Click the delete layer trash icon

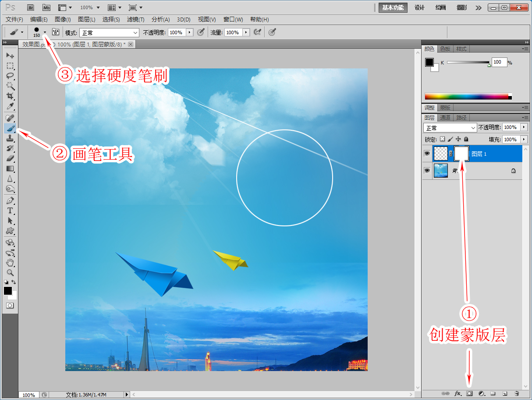[517, 393]
